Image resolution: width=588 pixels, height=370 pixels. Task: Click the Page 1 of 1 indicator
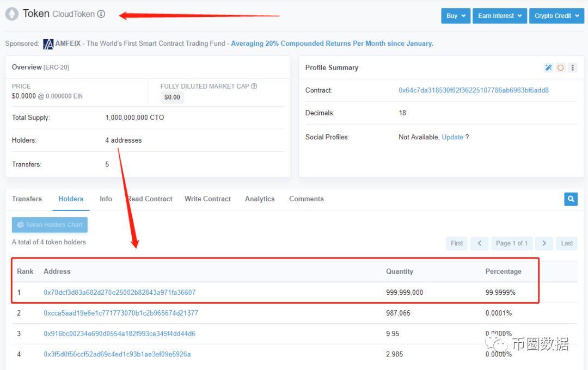511,243
